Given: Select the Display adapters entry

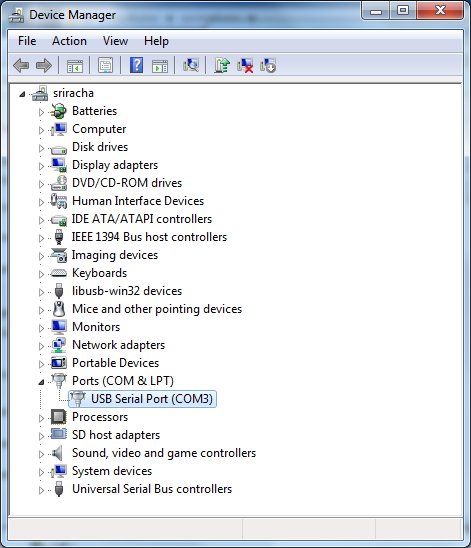Looking at the screenshot, I should coord(115,165).
